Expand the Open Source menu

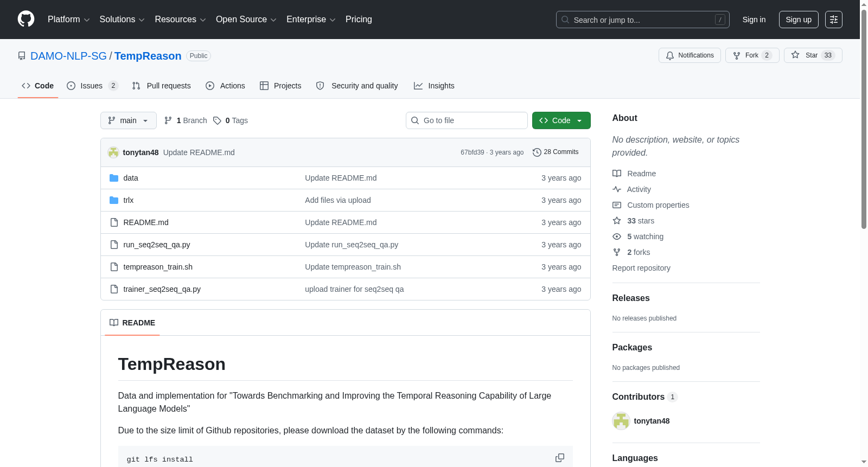(x=246, y=20)
